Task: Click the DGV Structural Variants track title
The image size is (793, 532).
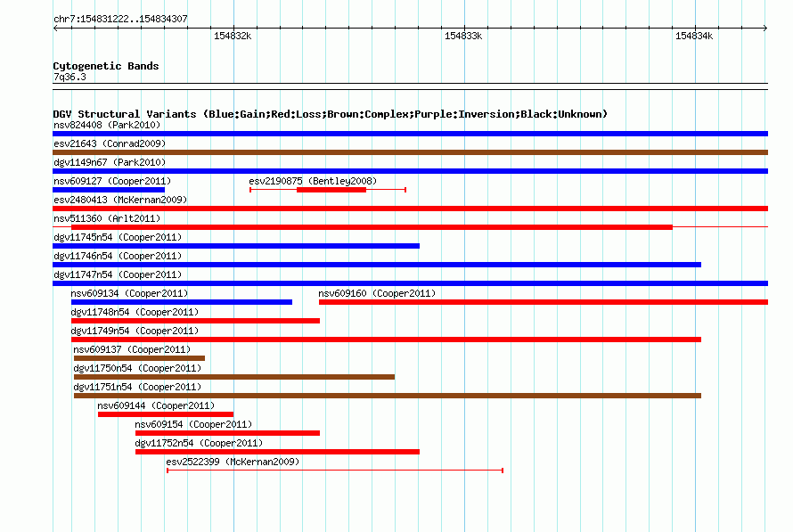Action: pos(330,114)
